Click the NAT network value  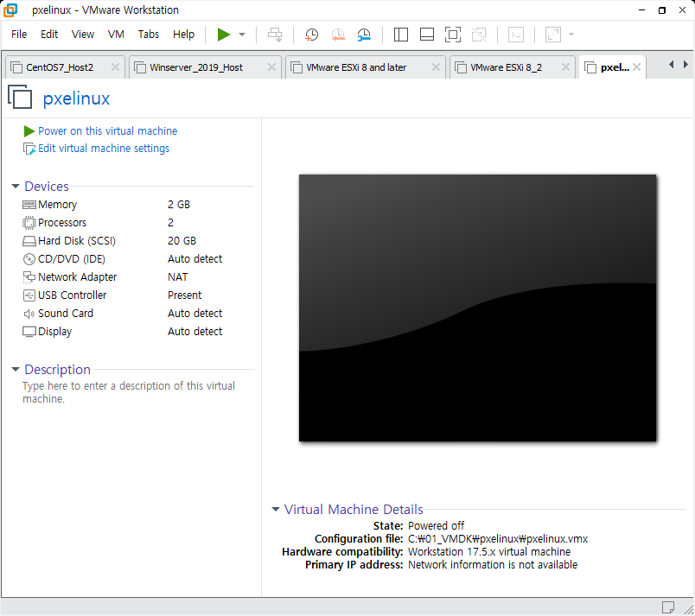[x=178, y=277]
